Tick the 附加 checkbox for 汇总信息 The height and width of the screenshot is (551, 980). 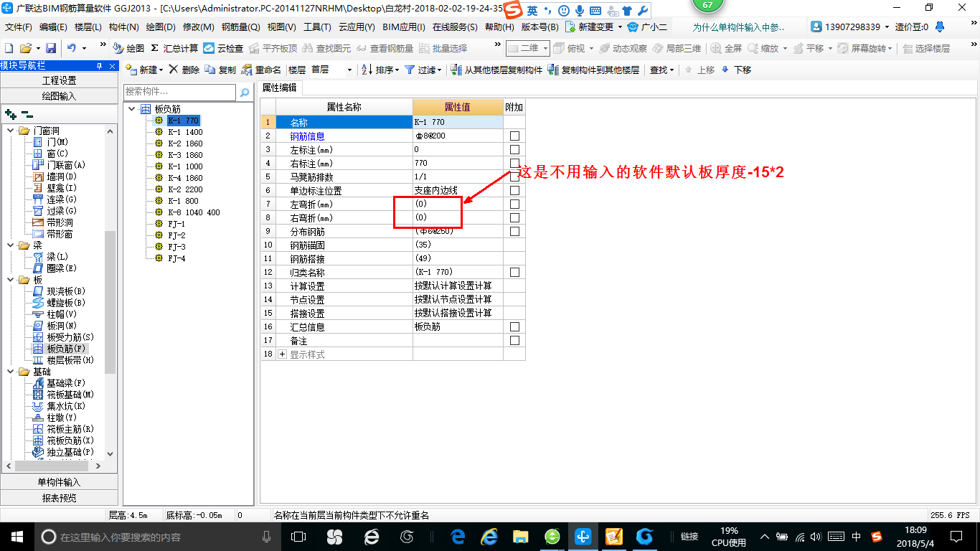pos(514,326)
